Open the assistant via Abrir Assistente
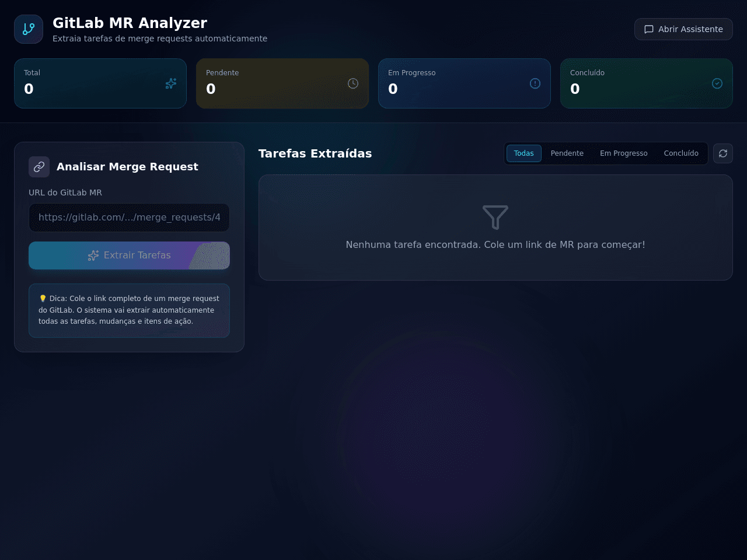This screenshot has height=560, width=747. click(683, 29)
